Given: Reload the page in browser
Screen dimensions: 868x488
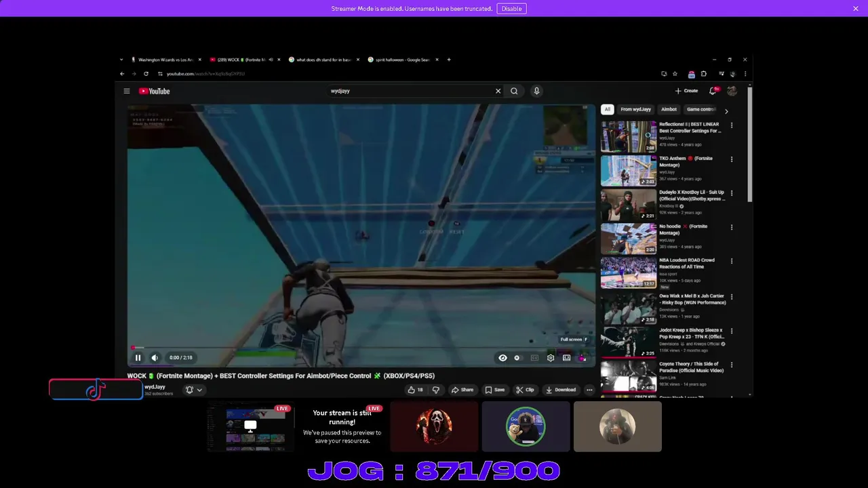Looking at the screenshot, I should (x=146, y=73).
